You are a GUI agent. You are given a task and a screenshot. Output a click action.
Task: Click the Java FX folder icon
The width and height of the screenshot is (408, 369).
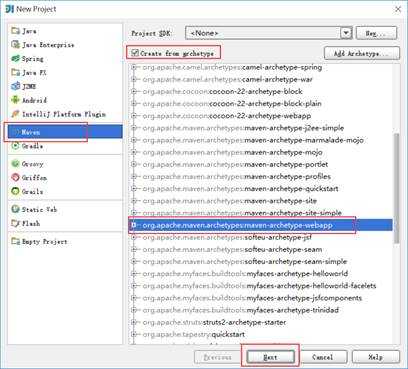(15, 72)
